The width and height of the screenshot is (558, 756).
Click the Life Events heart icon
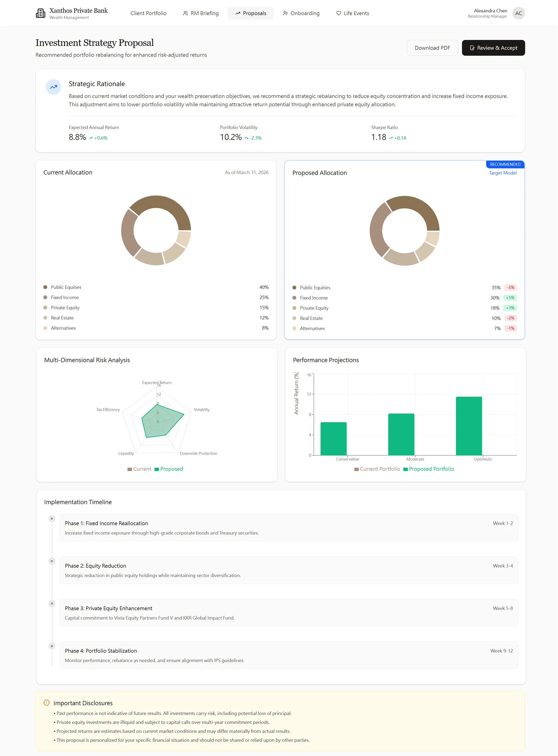tap(338, 13)
